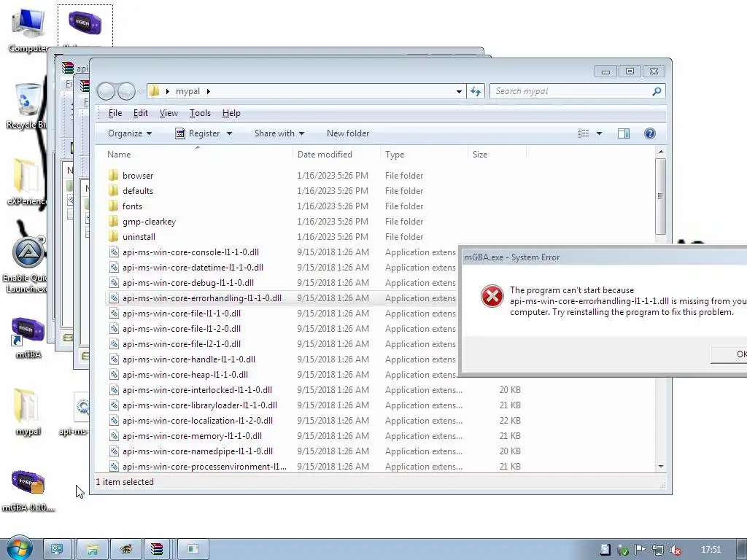Click the Change your view icon
This screenshot has width=747, height=560.
(x=584, y=133)
